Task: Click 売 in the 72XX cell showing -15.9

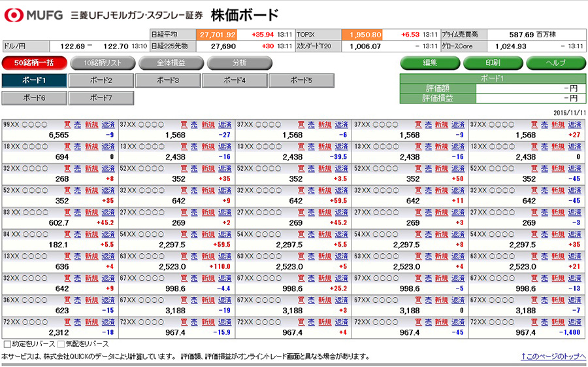Action: [194, 322]
